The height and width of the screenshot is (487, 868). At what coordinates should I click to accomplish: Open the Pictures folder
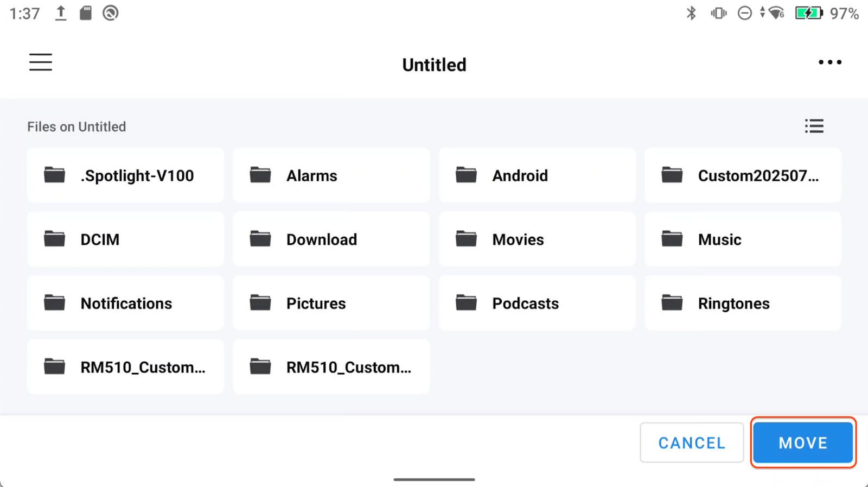pos(331,303)
